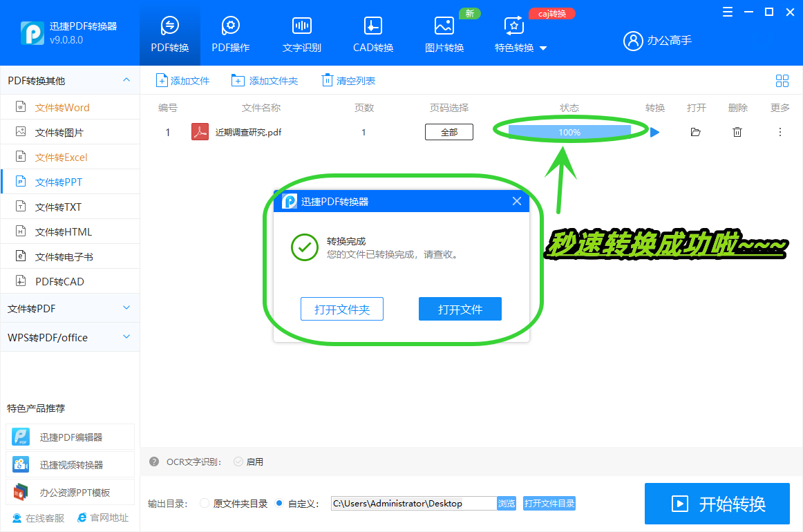Select 文件转图片 in sidebar
This screenshot has width=803, height=532.
[x=70, y=133]
